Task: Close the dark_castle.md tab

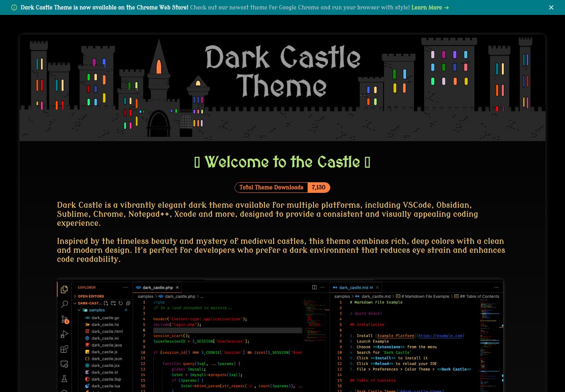Action: tap(377, 287)
